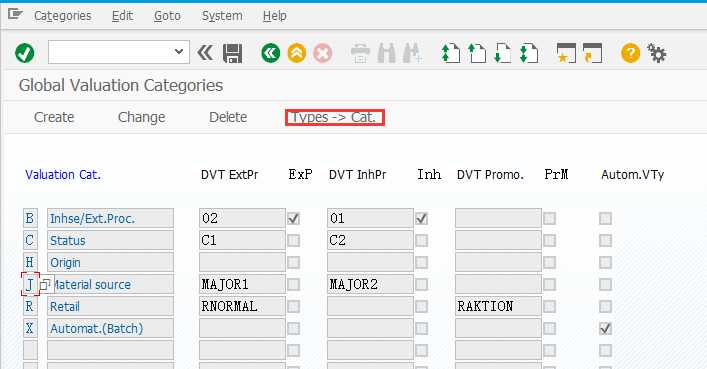The width and height of the screenshot is (707, 369).
Task: Click the Valuation Cat. column header
Action: [x=63, y=175]
